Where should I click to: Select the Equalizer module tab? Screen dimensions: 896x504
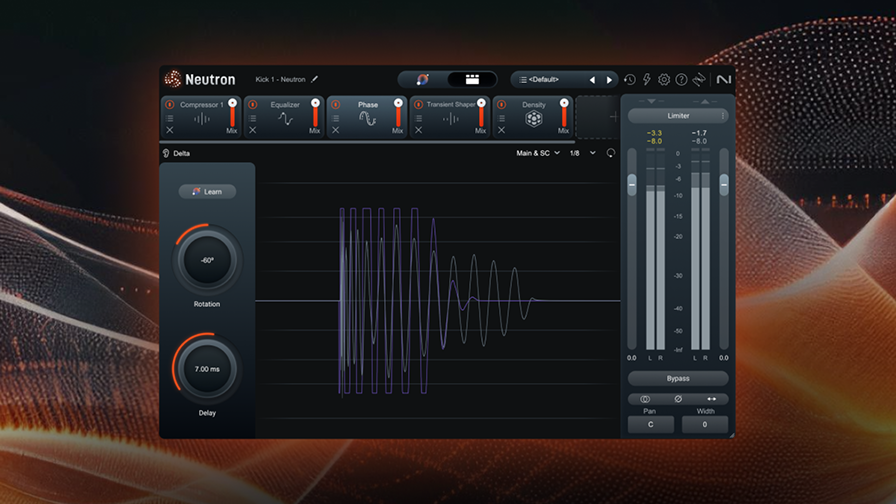point(283,117)
